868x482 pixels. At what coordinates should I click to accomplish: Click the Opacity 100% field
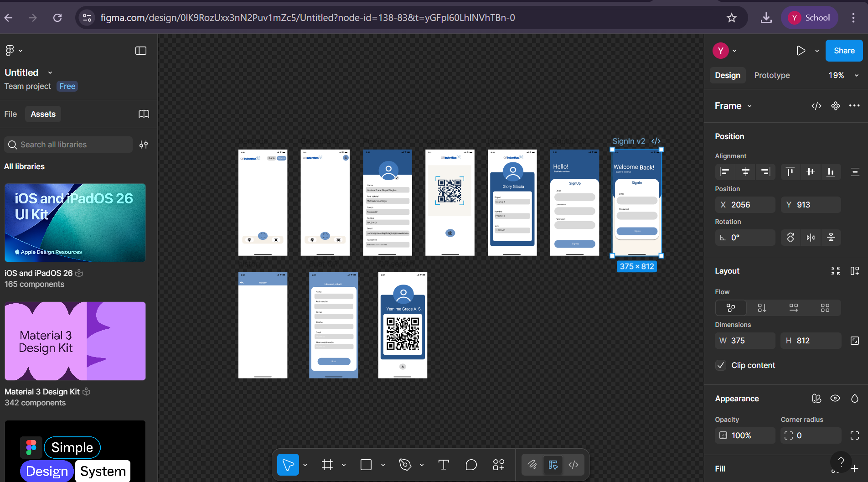tap(745, 435)
